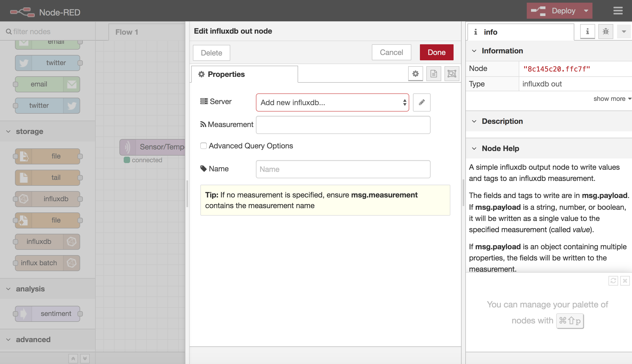Image resolution: width=632 pixels, height=364 pixels.
Task: Click the Measurement input field
Action: coord(343,125)
